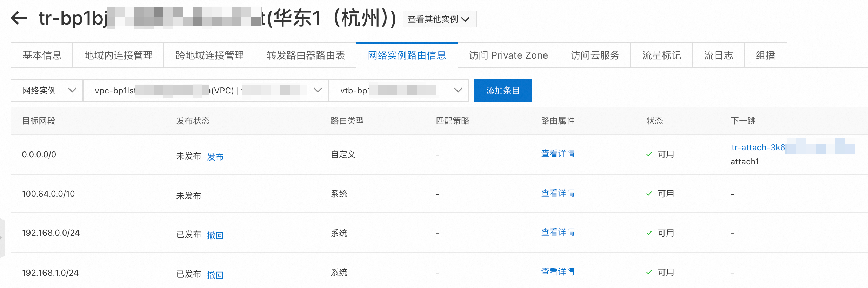The width and height of the screenshot is (868, 288).
Task: Open 查看详情 for route 0.0.0.0/0
Action: [x=557, y=153]
